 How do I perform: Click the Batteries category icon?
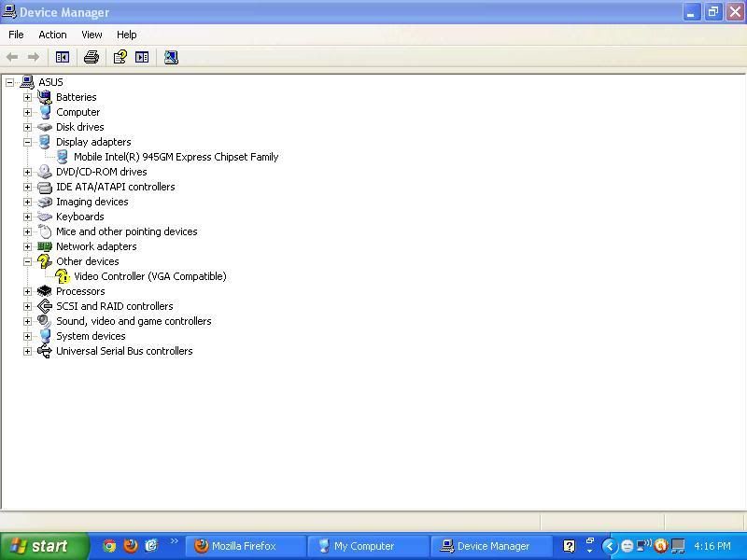44,97
